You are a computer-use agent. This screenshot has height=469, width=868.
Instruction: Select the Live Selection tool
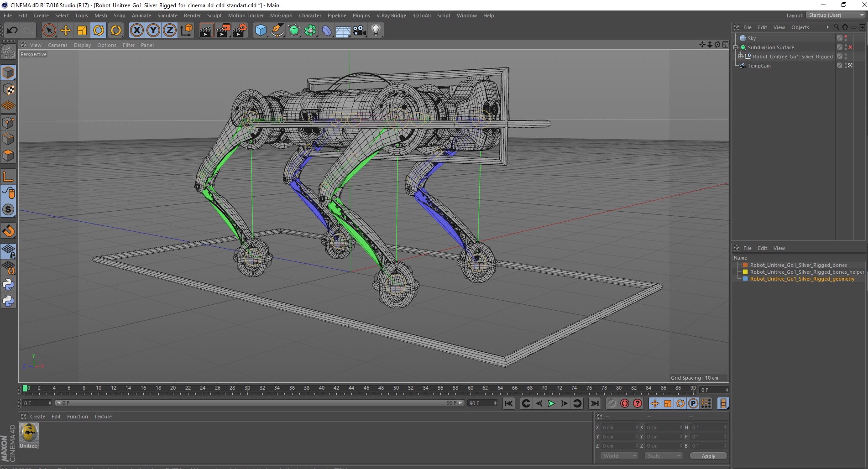click(49, 31)
